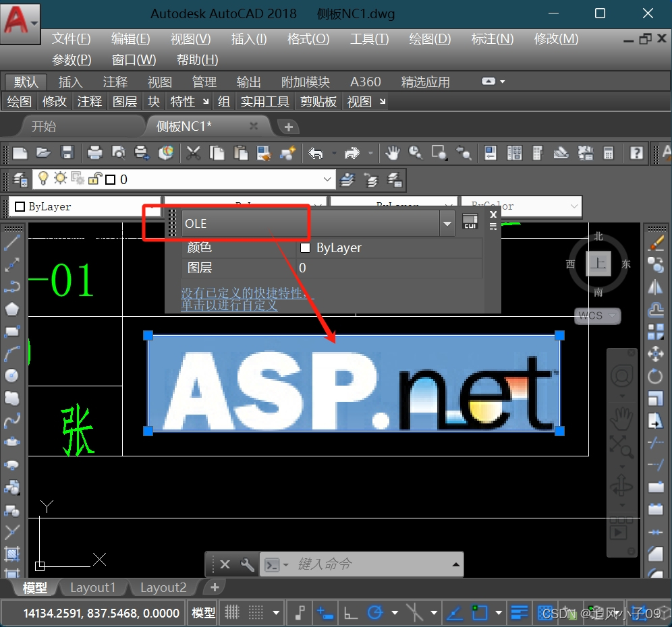Select the Mirror modify tool
The image size is (672, 627).
coord(656,287)
